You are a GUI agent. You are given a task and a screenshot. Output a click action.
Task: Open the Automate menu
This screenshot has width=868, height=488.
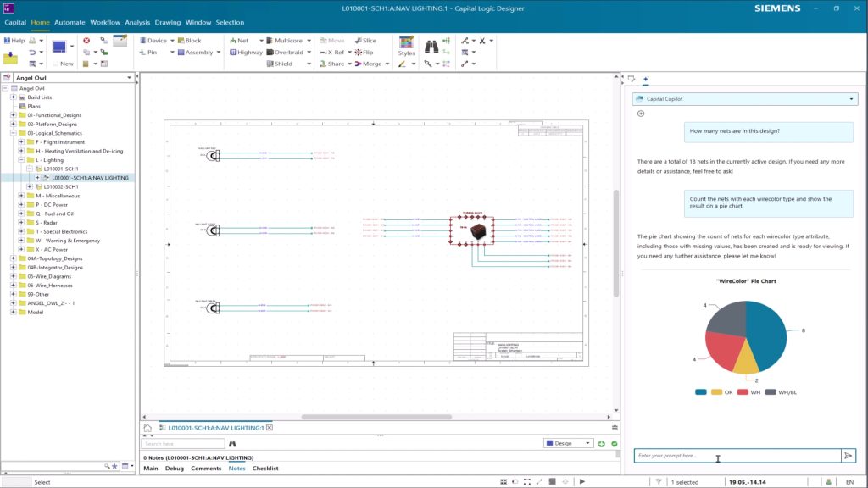(x=70, y=23)
